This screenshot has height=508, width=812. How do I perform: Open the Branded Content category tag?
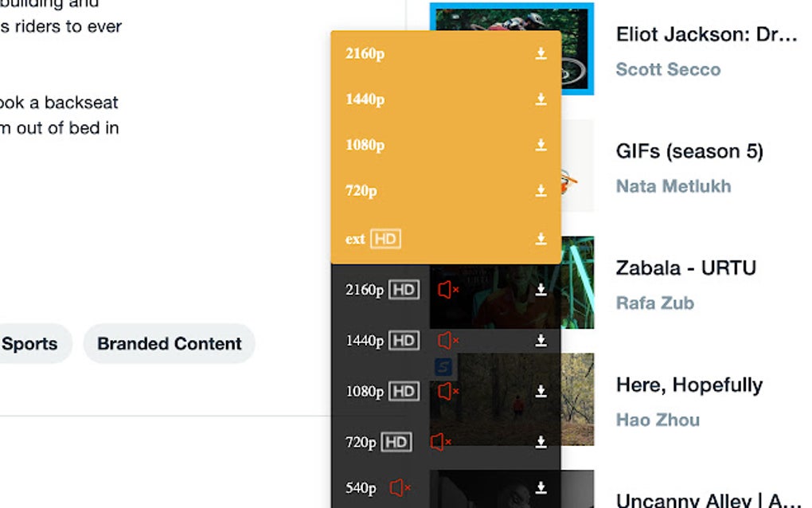click(169, 344)
